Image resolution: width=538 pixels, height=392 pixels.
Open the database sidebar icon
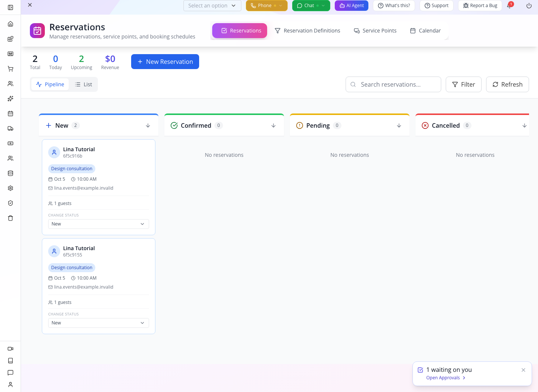pos(10,173)
